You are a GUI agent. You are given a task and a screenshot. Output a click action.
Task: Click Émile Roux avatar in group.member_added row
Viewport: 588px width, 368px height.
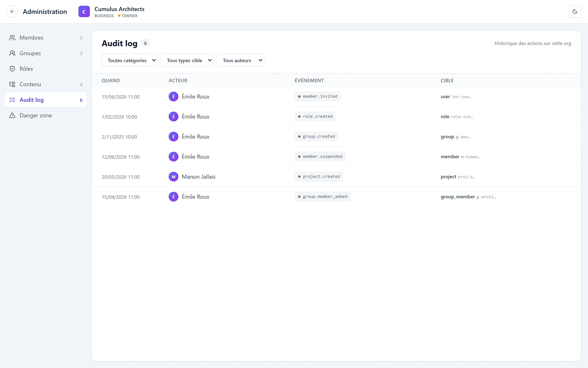[174, 197]
